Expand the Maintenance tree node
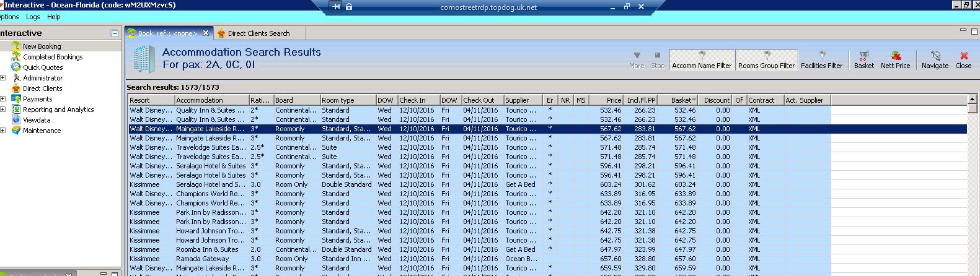Screen dimensions: 980x276 click(x=2, y=131)
